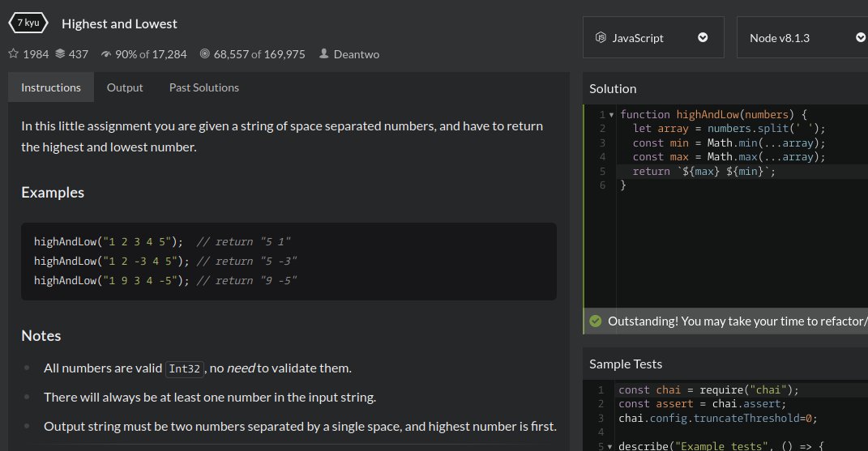
Task: Click the satisfaction gauge icon beside 90%
Action: tap(105, 54)
